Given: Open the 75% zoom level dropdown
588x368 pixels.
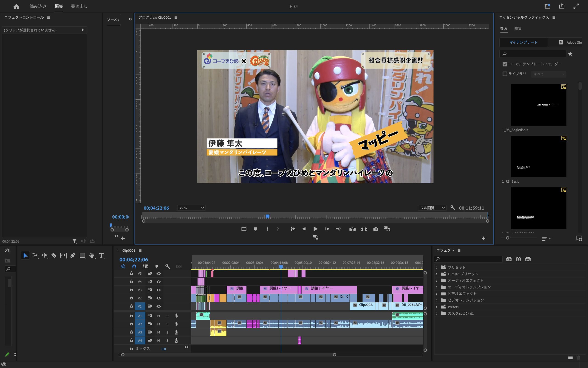Looking at the screenshot, I should pyautogui.click(x=191, y=208).
